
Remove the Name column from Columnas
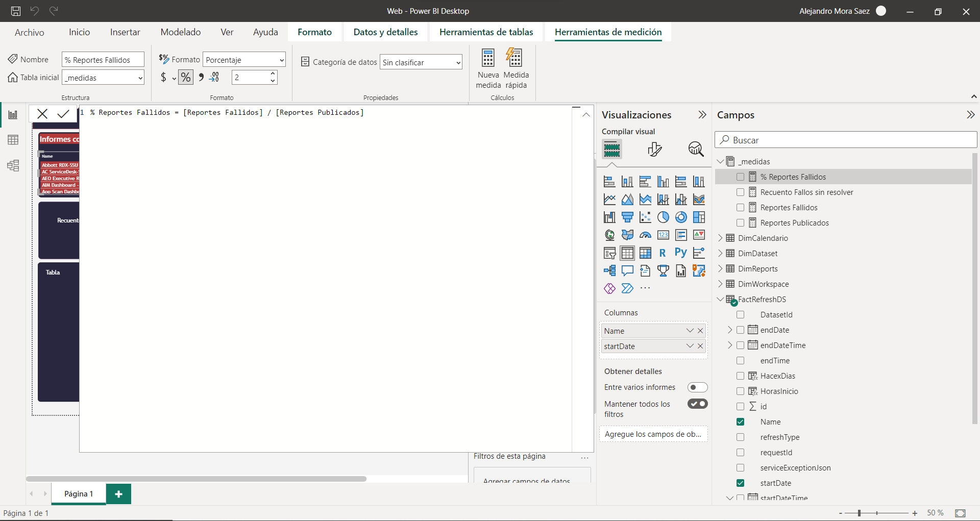[700, 331]
